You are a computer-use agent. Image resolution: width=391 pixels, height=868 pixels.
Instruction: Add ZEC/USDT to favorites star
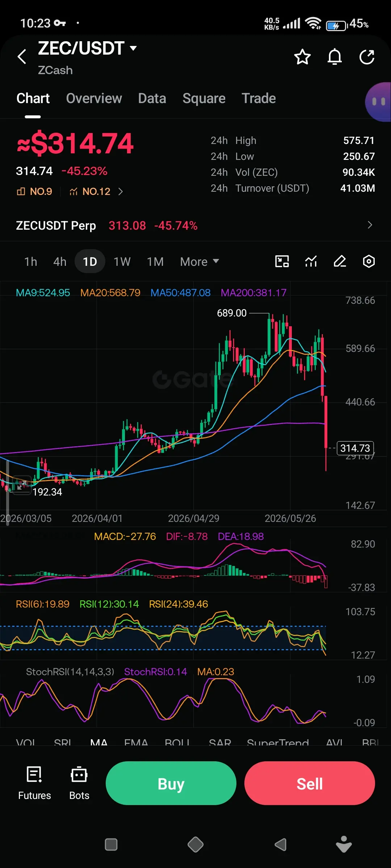pyautogui.click(x=302, y=57)
